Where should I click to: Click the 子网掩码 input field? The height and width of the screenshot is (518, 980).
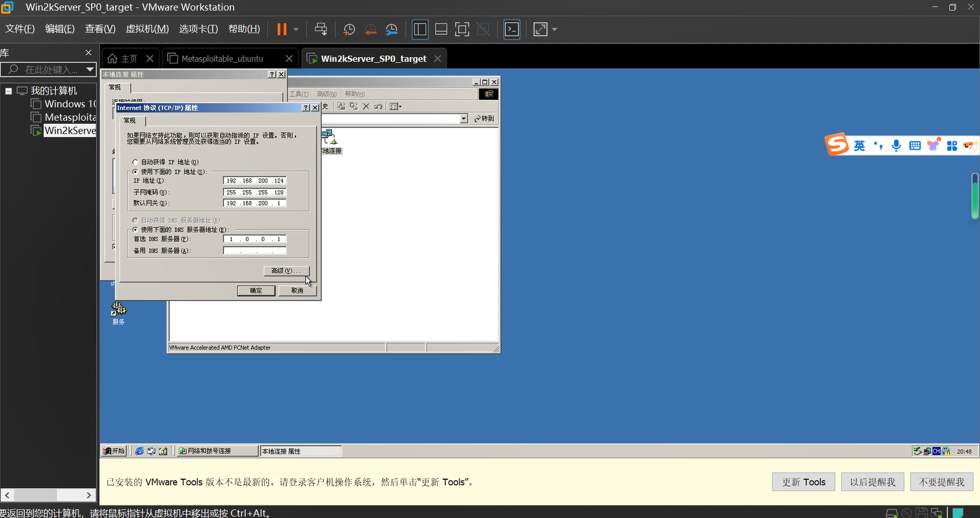pos(255,192)
